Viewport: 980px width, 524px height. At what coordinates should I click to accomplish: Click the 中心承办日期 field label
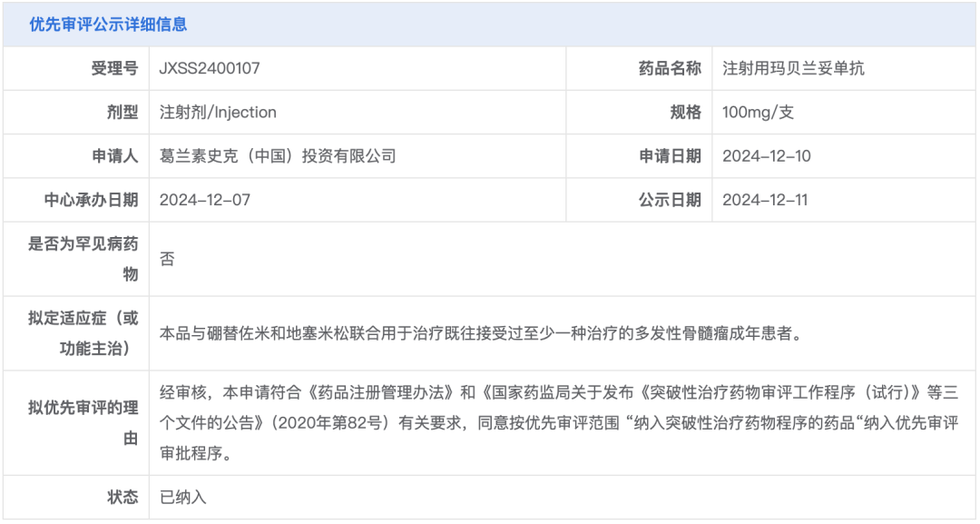pos(92,200)
